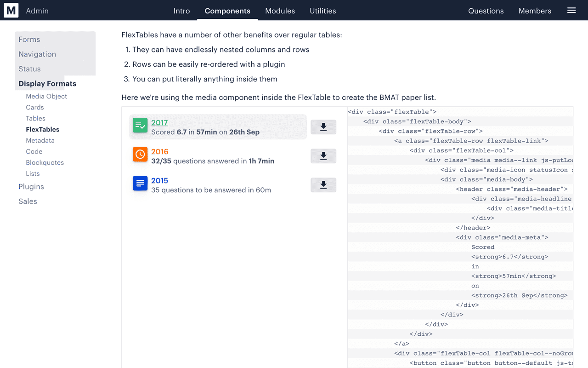This screenshot has height=368, width=588.
Task: Switch to the Modules tab
Action: coord(280,11)
